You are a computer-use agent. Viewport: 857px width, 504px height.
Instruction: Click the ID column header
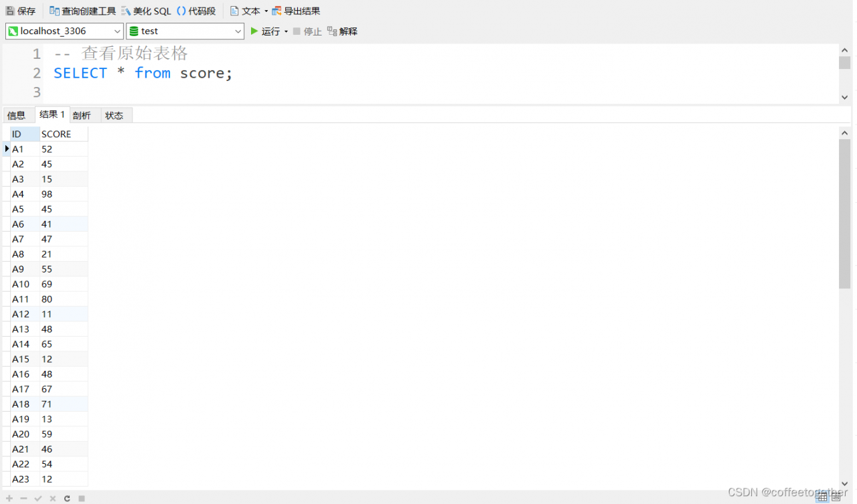click(25, 134)
